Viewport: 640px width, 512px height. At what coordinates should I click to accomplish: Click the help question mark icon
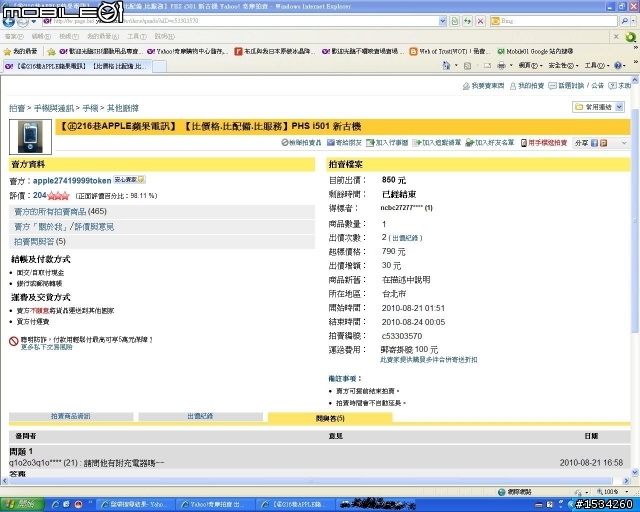point(618,65)
